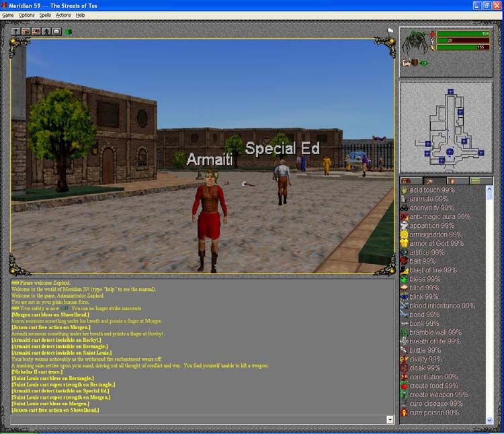Click the third red toolbar button

point(36,31)
